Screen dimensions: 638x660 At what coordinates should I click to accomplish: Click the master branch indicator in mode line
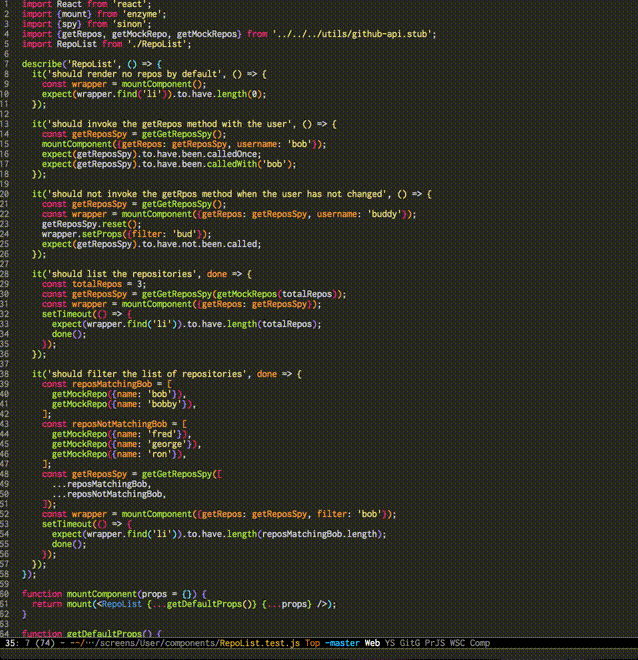343,642
